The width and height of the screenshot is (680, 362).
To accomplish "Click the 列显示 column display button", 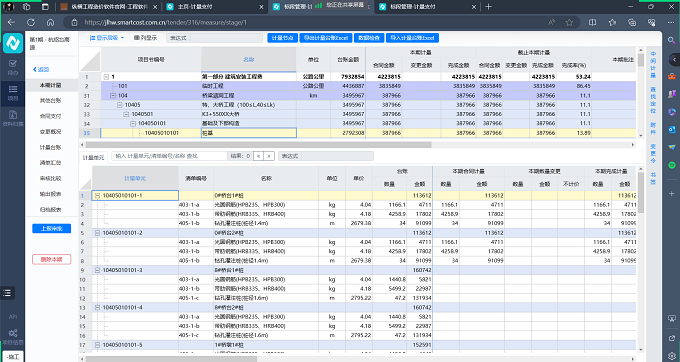I will pos(145,38).
